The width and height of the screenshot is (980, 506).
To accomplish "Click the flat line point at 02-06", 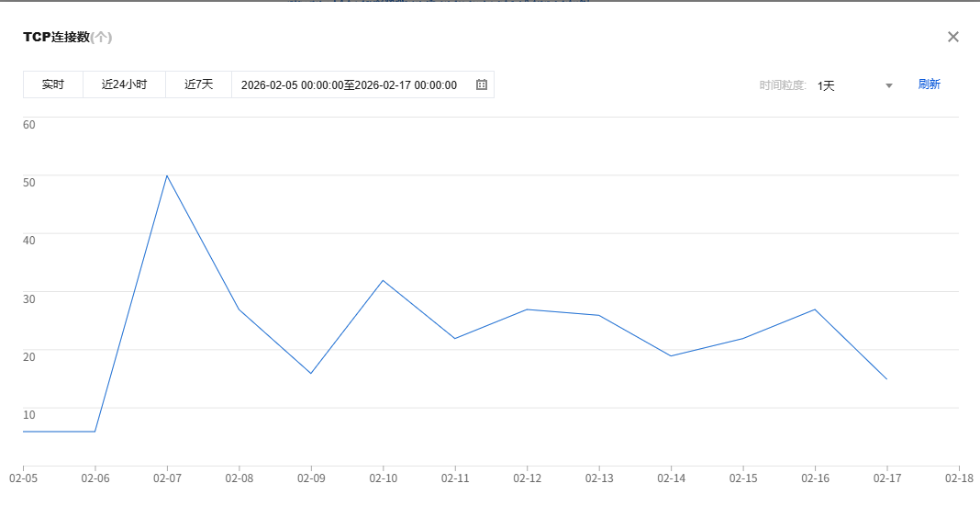I will (x=95, y=431).
